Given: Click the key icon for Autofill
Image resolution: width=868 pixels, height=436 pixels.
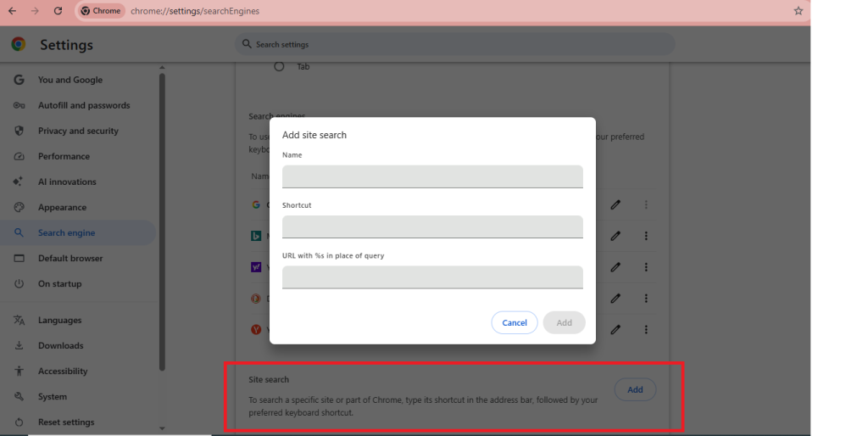Looking at the screenshot, I should (19, 105).
